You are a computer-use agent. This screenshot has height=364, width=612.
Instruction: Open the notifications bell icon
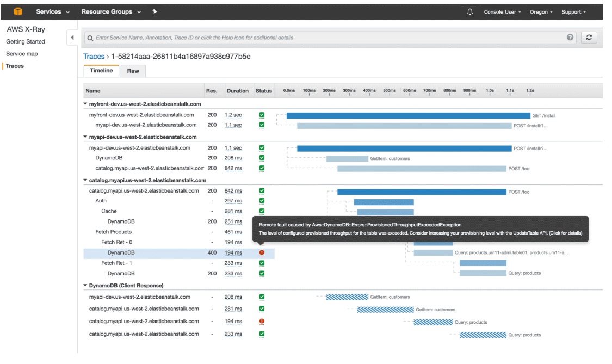coord(470,12)
